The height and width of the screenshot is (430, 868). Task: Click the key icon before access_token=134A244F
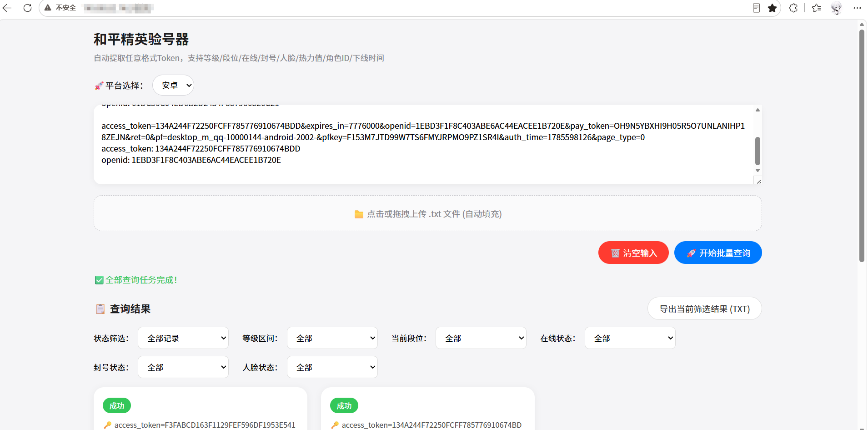[335, 425]
